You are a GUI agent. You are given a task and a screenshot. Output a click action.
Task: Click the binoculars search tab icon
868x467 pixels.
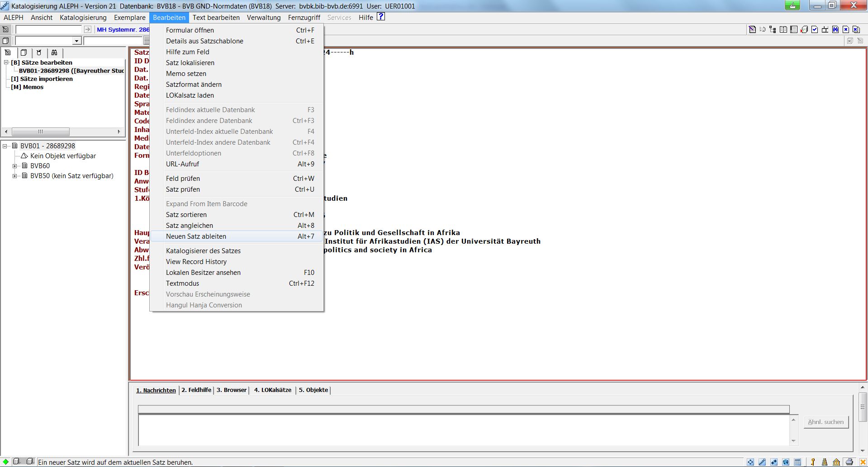click(x=54, y=52)
